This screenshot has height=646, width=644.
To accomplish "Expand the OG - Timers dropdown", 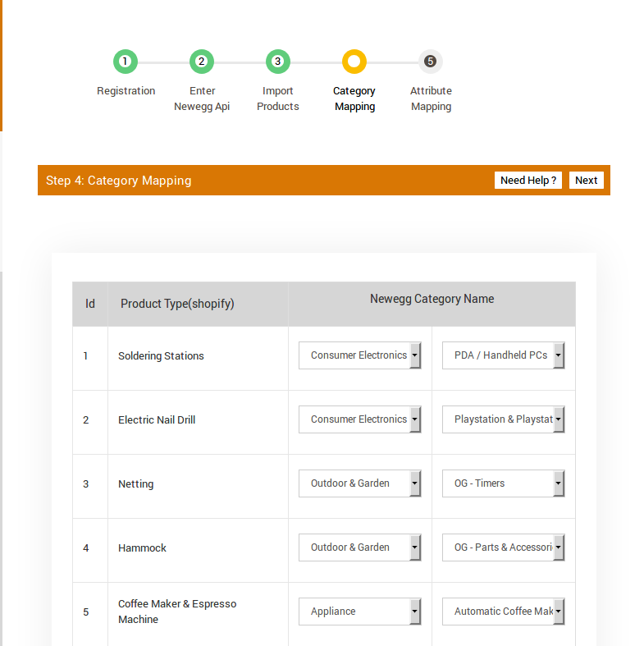I will pyautogui.click(x=503, y=483).
